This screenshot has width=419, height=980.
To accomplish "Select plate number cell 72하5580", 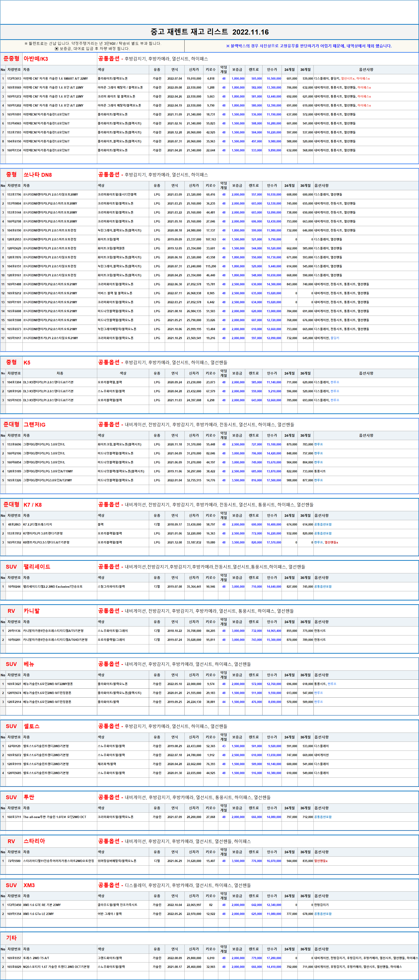I will coord(14,861).
